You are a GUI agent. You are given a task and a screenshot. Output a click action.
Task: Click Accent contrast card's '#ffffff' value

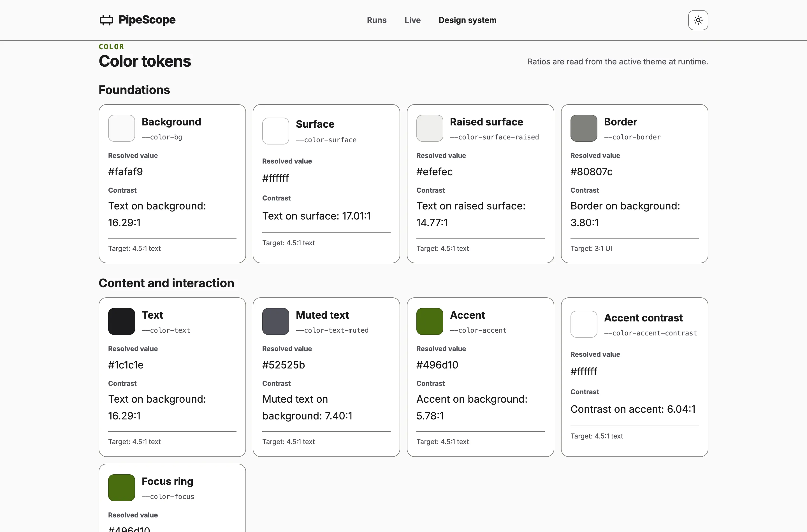[x=584, y=372]
